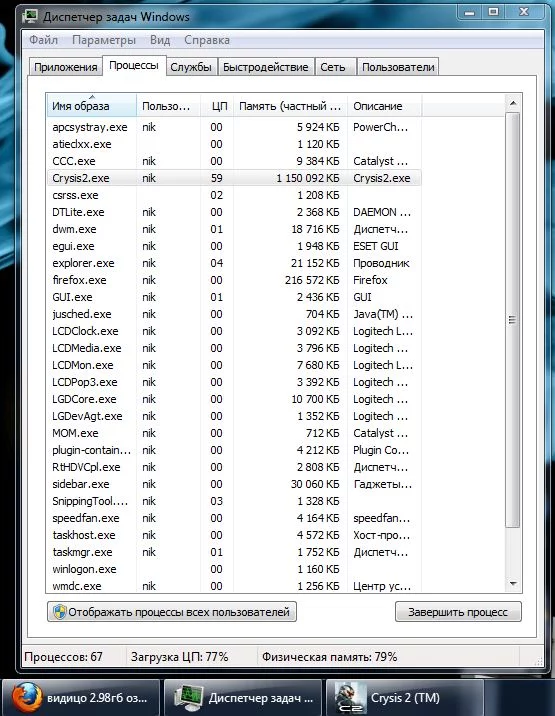Viewport: 555px width, 716px height.
Task: Select the egui.exe process
Action: click(234, 246)
